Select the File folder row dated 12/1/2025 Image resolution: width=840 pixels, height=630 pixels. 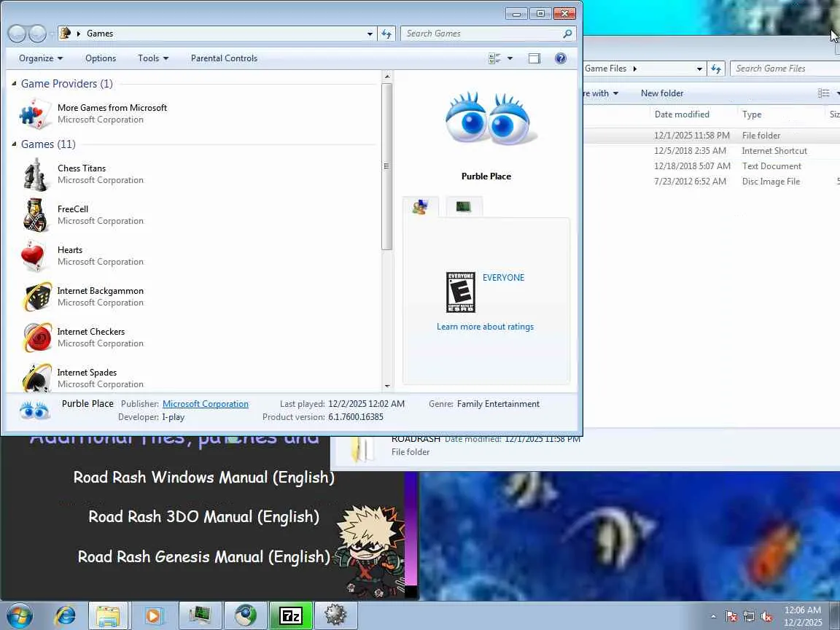[712, 136]
